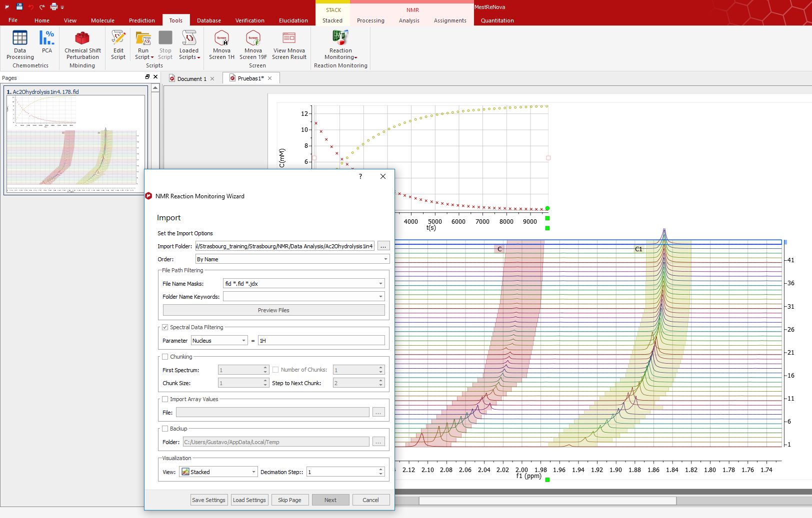Adjust the Chunk Size spinner
This screenshot has width=812, height=518.
click(x=265, y=383)
